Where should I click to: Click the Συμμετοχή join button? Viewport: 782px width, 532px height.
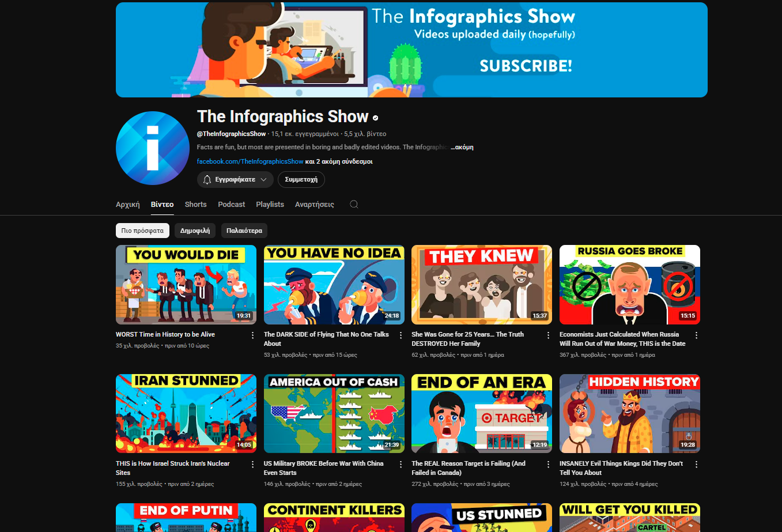pos(301,180)
